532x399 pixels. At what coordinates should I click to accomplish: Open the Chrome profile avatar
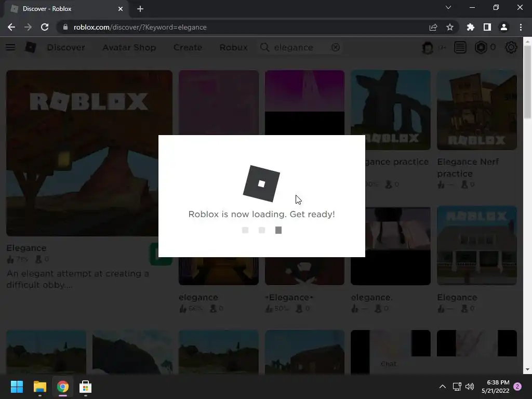tap(504, 27)
